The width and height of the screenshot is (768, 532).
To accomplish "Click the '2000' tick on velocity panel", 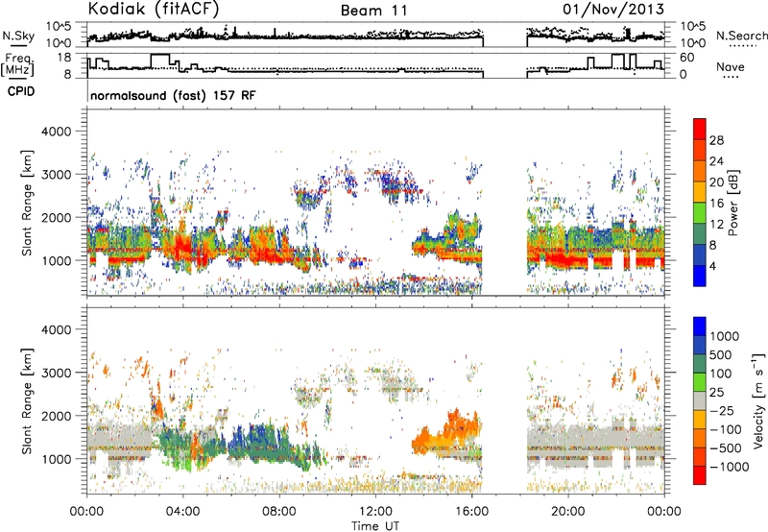I will (56, 416).
